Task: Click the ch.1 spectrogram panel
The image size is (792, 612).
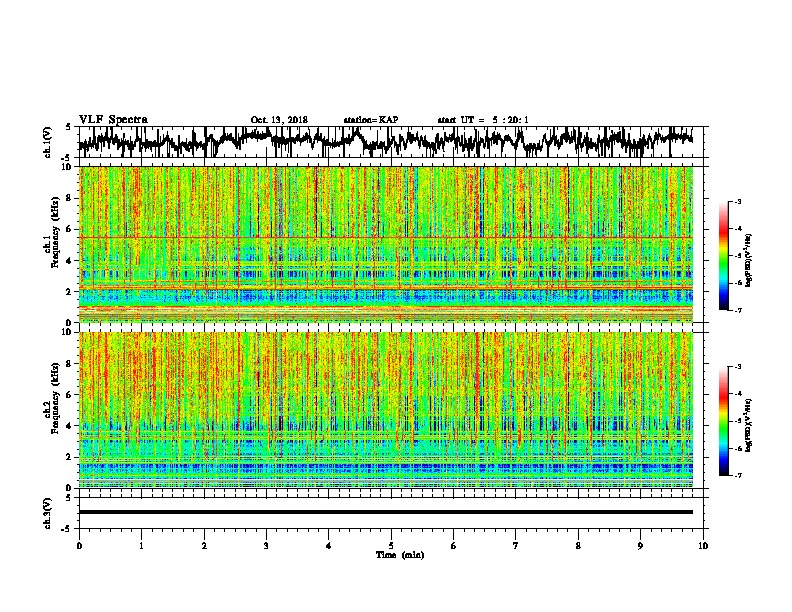Action: (386, 244)
